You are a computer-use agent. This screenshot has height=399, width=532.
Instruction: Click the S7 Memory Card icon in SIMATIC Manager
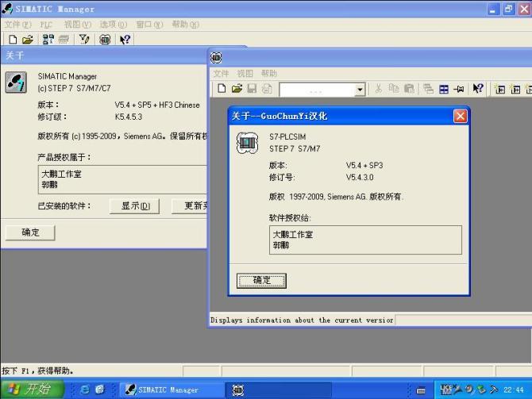click(64, 40)
